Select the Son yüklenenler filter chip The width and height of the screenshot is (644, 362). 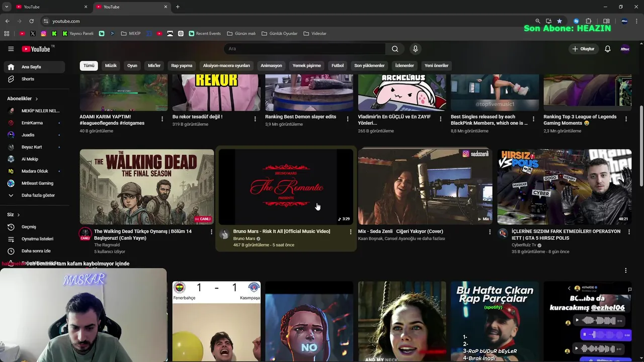coord(369,65)
